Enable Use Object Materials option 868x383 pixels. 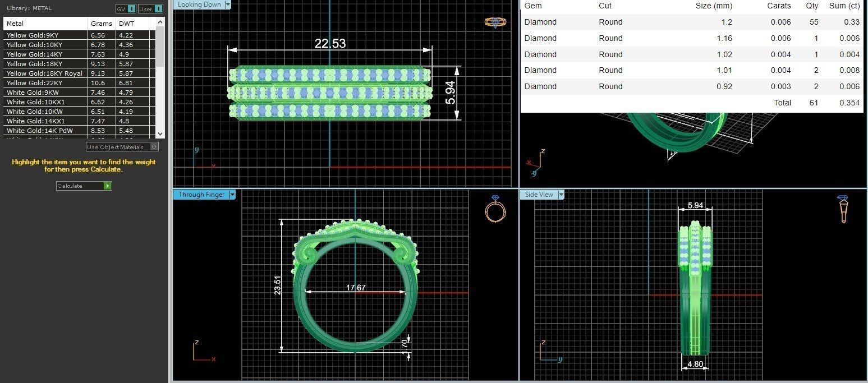click(122, 147)
